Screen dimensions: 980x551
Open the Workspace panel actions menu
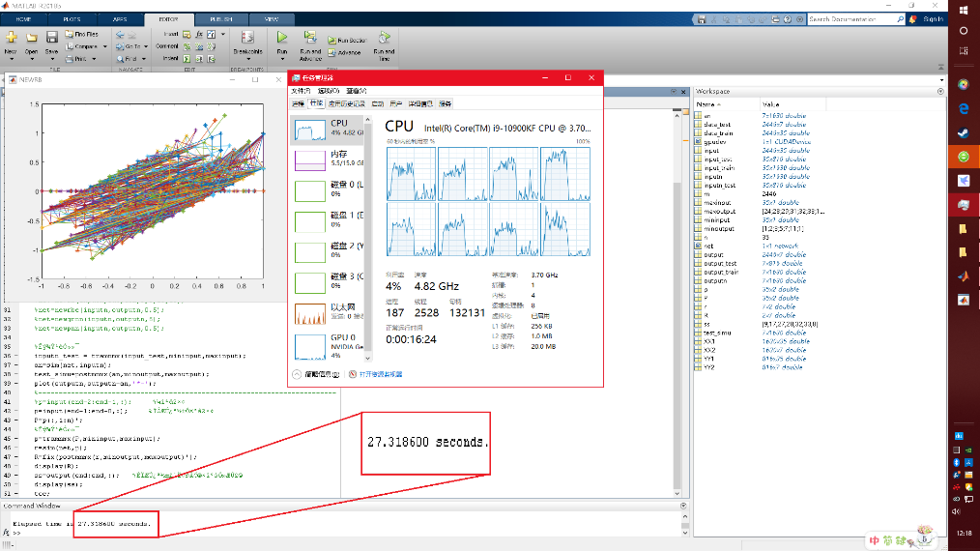click(939, 91)
